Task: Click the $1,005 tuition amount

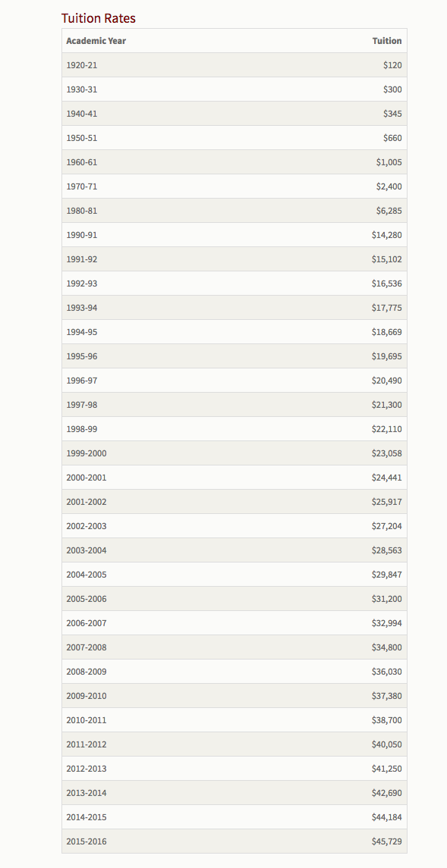Action: coord(389,163)
